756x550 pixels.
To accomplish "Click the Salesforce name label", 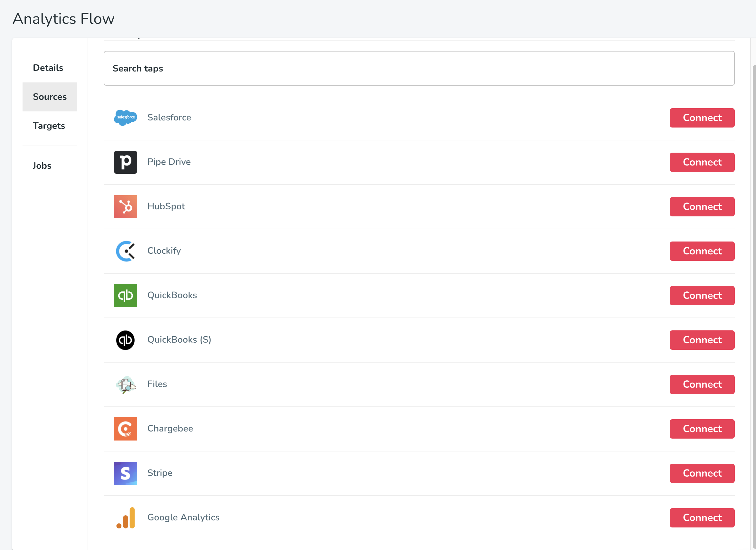I will 169,117.
